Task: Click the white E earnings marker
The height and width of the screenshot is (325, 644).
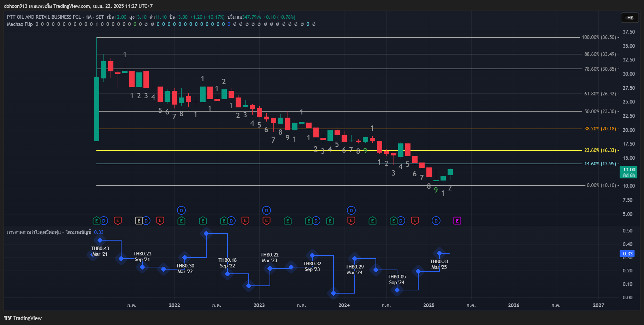Action: (139, 221)
